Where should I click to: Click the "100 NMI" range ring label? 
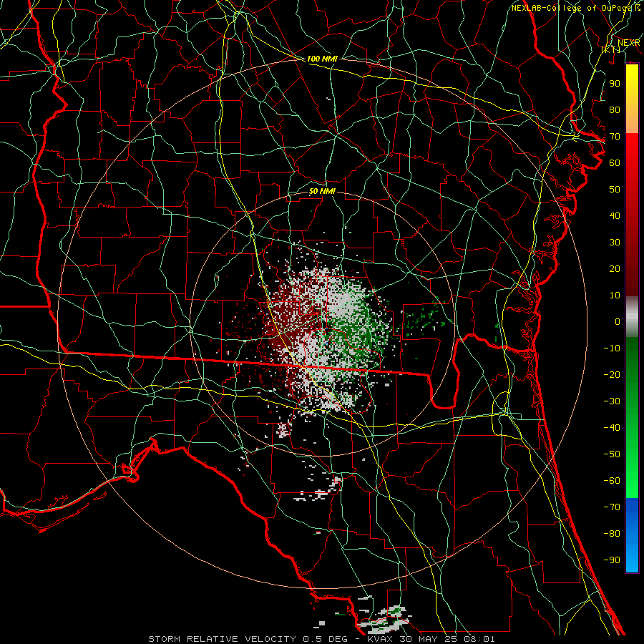click(x=322, y=59)
